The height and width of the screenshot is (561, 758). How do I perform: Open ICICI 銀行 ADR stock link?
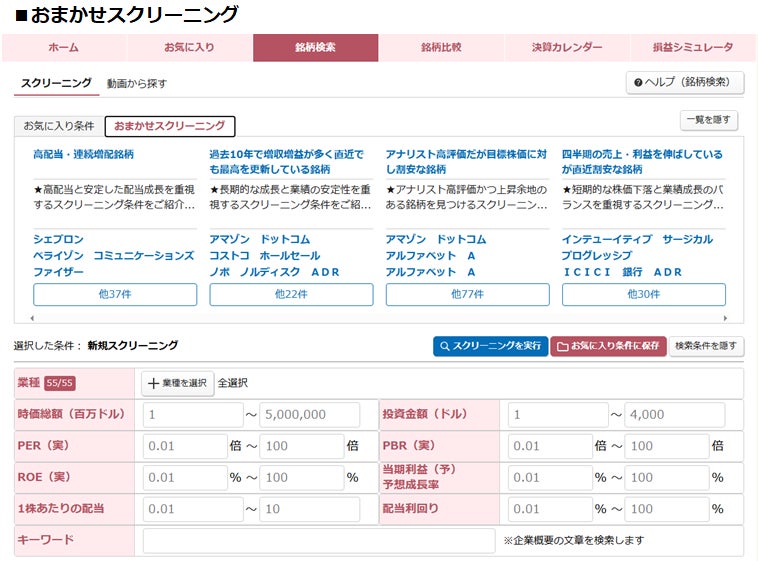623,272
